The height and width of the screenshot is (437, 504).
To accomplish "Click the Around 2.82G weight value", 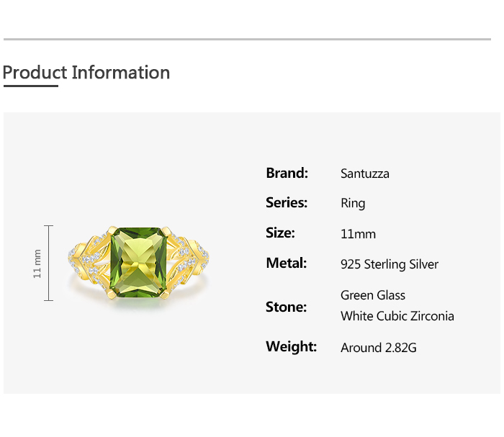I will tap(378, 348).
